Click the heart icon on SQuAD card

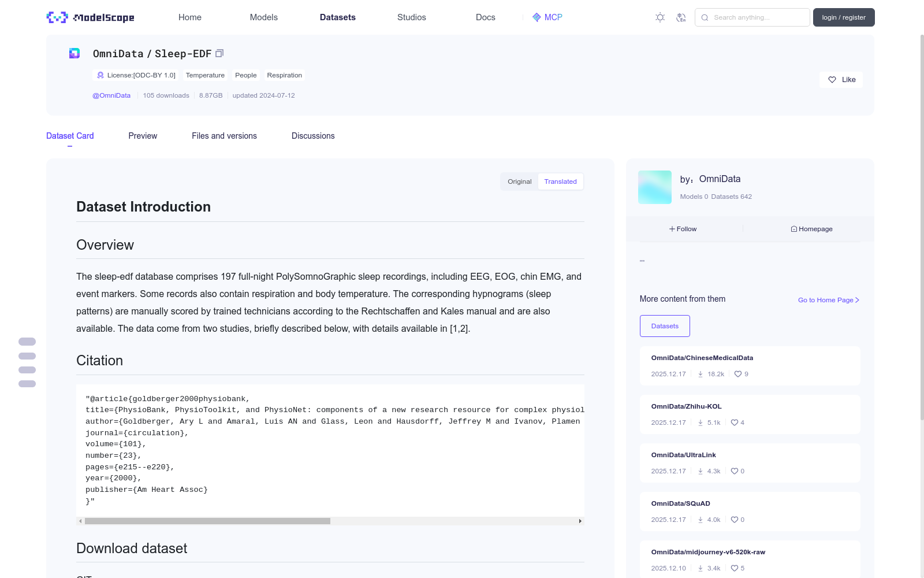(x=735, y=520)
